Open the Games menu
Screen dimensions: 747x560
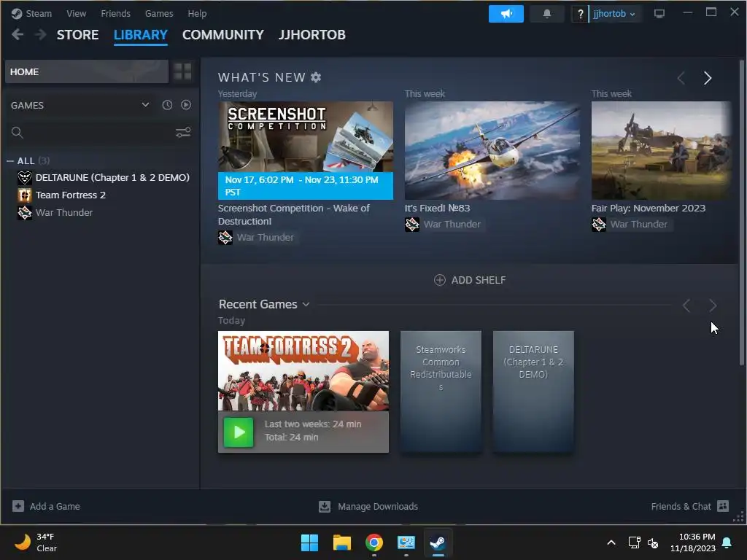point(158,14)
